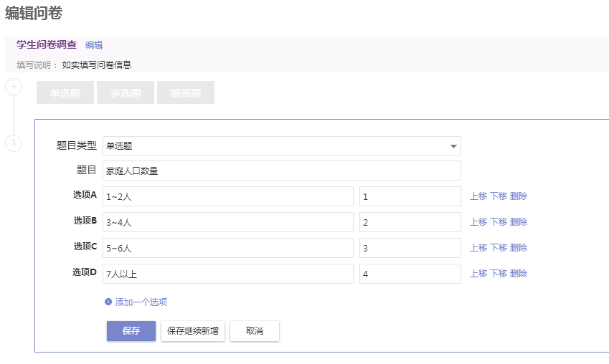
Task: Delete option D using 删除 link
Action: (519, 274)
